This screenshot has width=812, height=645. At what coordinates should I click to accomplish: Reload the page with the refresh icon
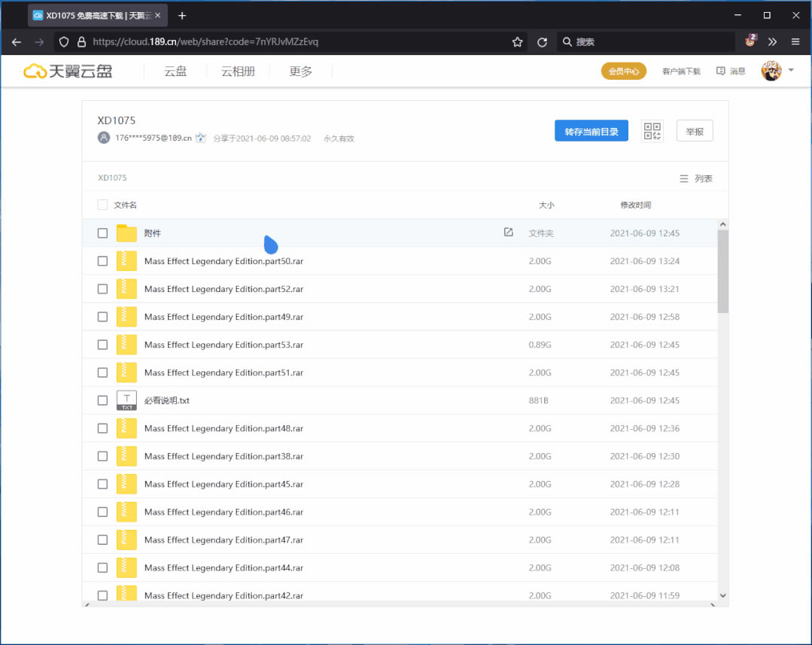tap(542, 42)
